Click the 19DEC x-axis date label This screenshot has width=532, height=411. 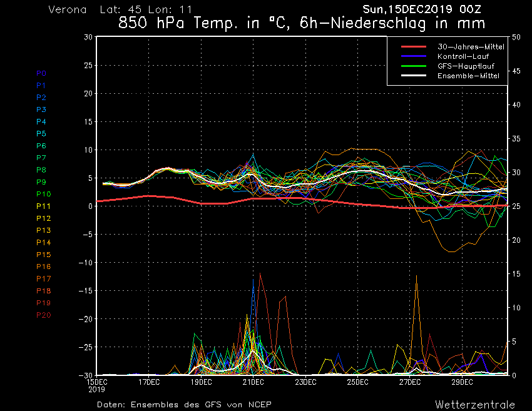coord(201,382)
